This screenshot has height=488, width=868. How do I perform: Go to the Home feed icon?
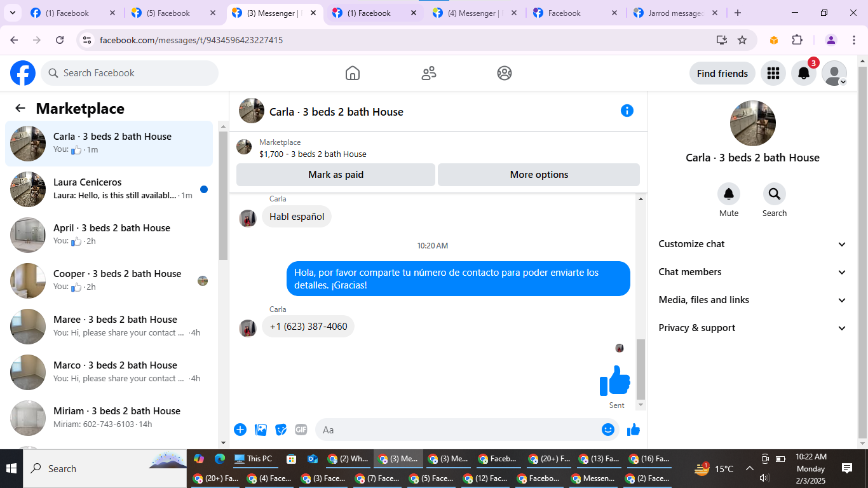353,73
